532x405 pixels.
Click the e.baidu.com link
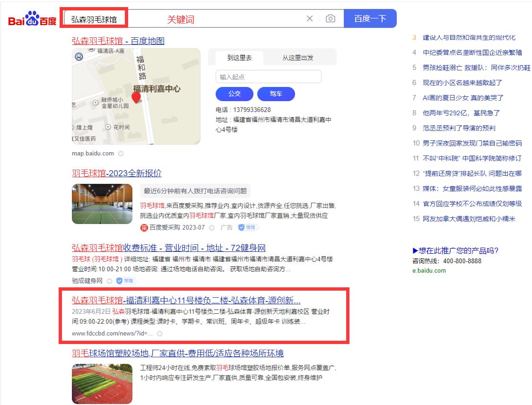coord(429,271)
